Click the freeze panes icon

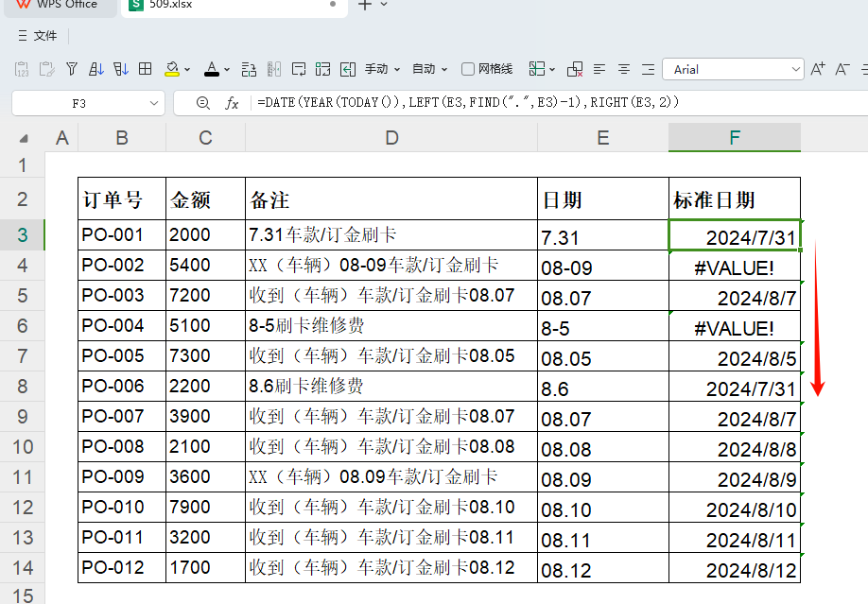[x=536, y=69]
